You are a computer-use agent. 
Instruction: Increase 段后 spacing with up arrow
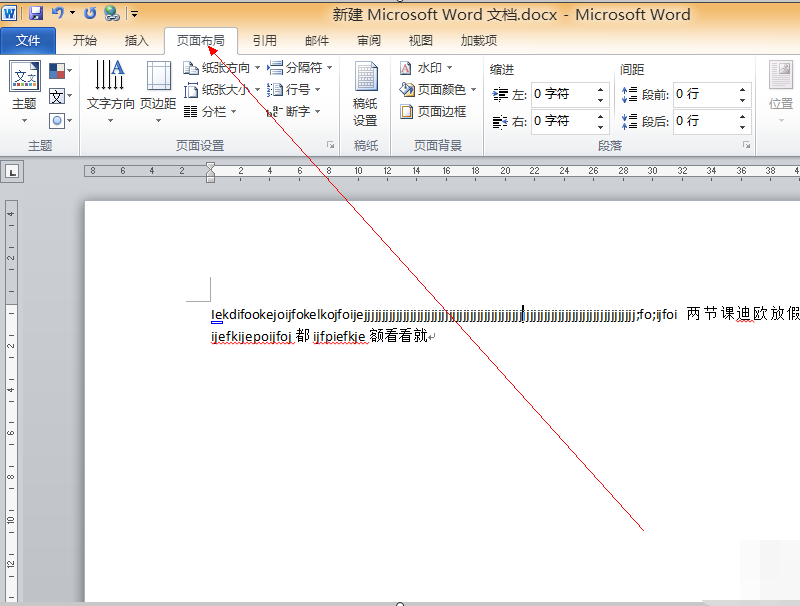click(742, 116)
